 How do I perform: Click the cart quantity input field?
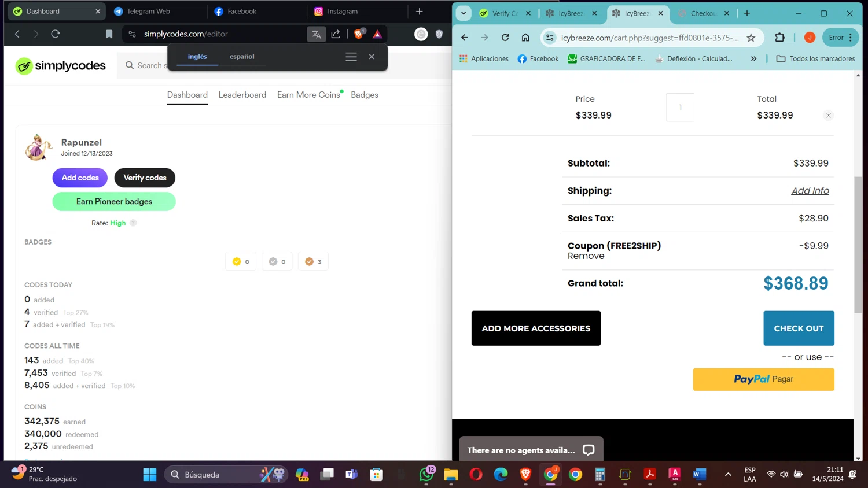pyautogui.click(x=681, y=108)
